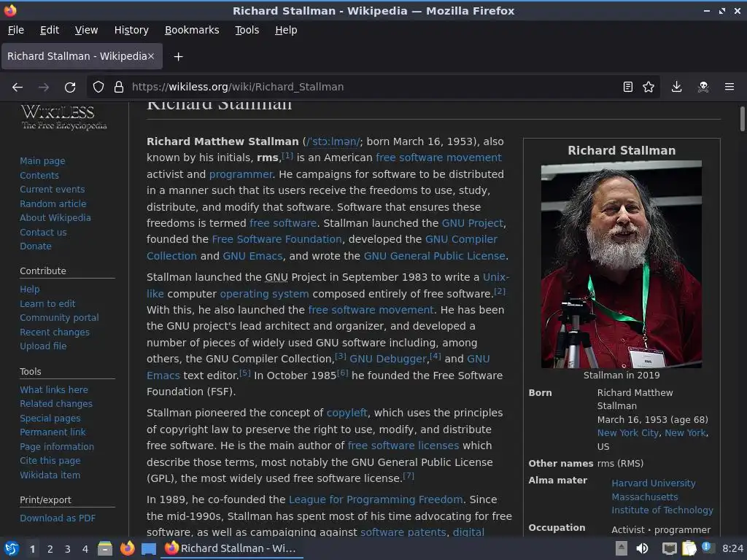The height and width of the screenshot is (560, 747).
Task: Follow the GNU General Public License link
Action: [434, 256]
